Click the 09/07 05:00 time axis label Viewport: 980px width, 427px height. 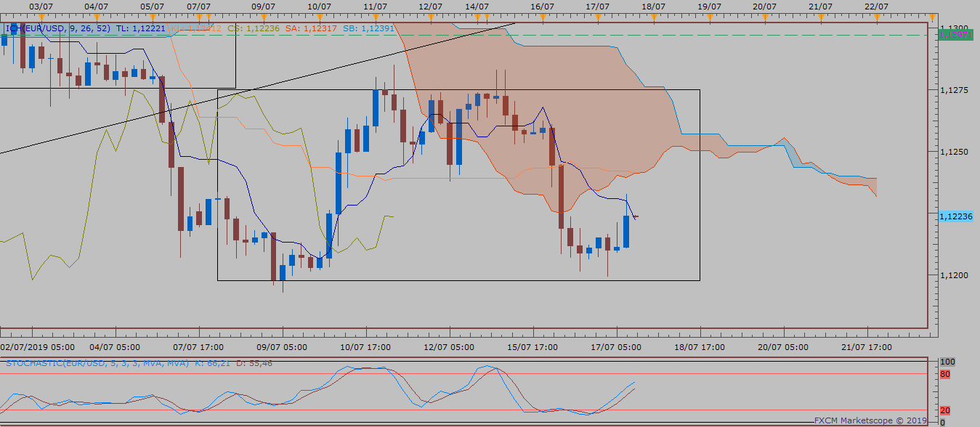click(x=283, y=347)
